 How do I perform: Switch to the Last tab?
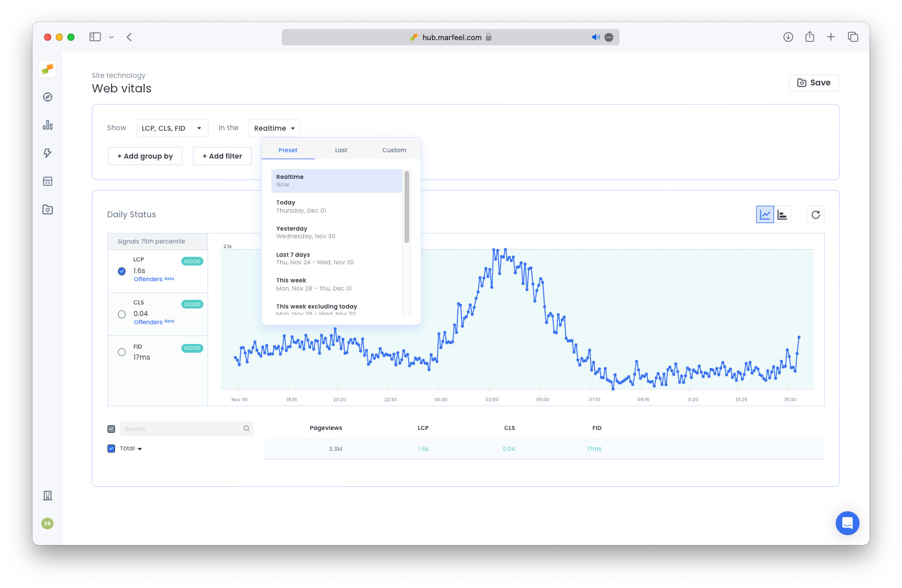341,149
